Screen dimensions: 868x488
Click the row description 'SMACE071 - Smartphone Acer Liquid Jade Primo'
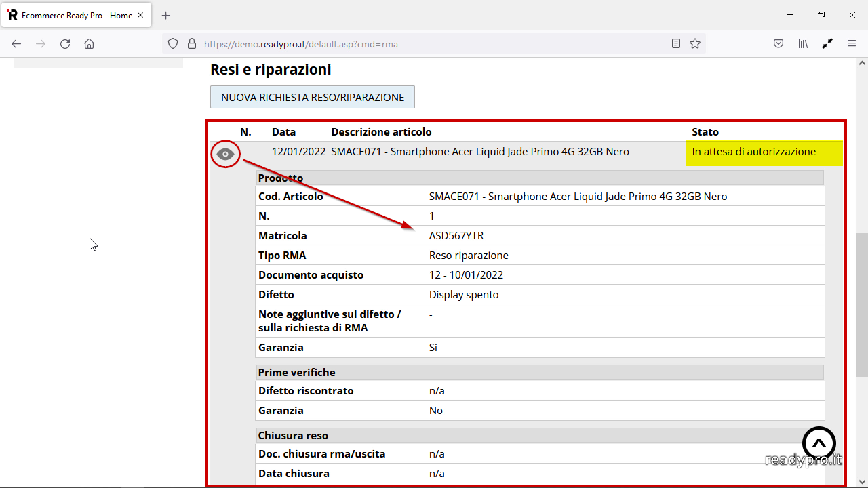(480, 152)
